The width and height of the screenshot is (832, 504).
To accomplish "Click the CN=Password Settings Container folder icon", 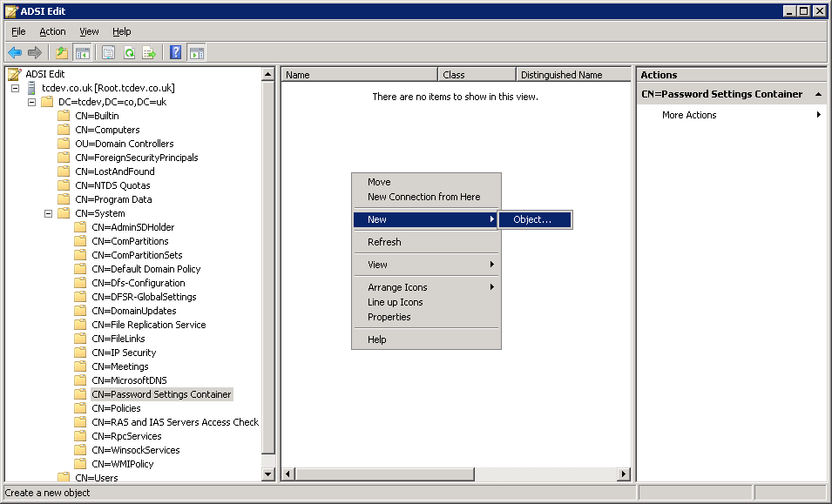I will click(x=80, y=394).
